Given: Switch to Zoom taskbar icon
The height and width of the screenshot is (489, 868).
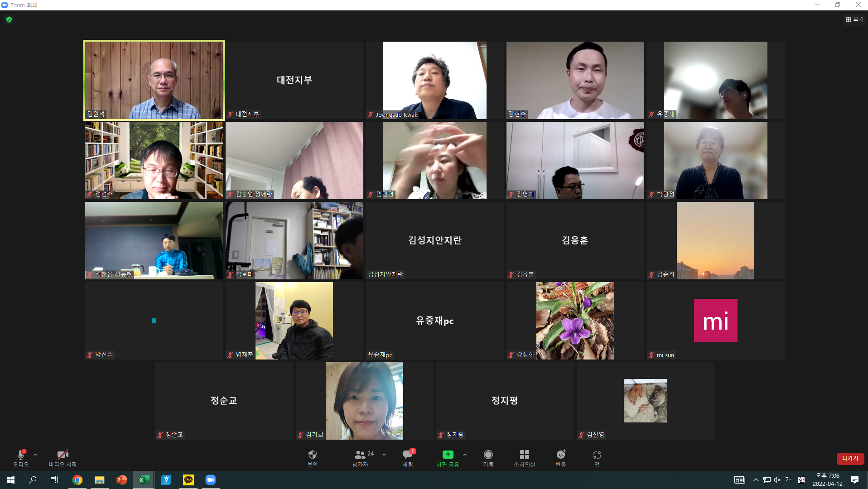Looking at the screenshot, I should point(211,480).
